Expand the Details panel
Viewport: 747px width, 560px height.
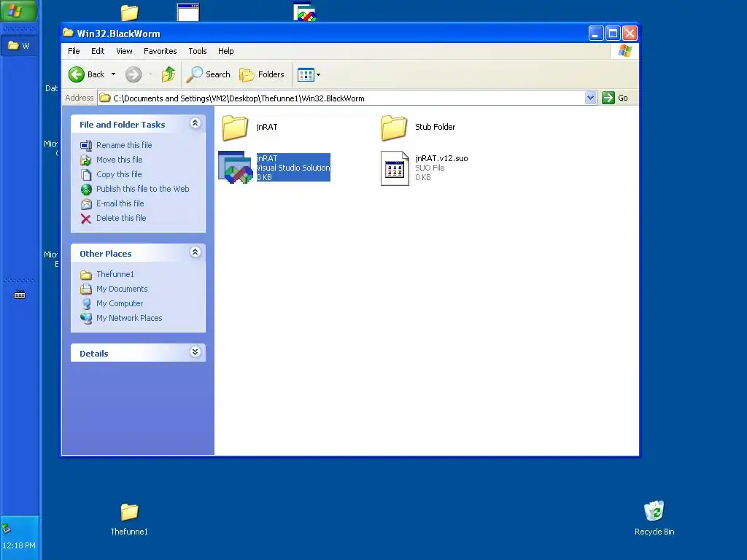coord(195,352)
